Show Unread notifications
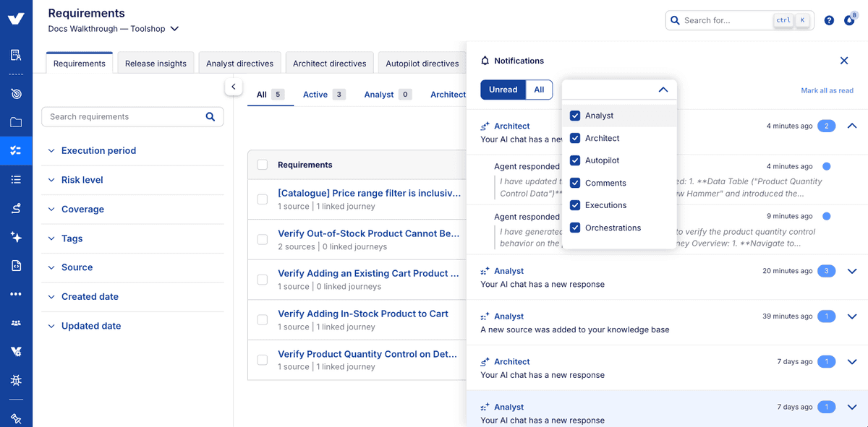 coord(503,90)
